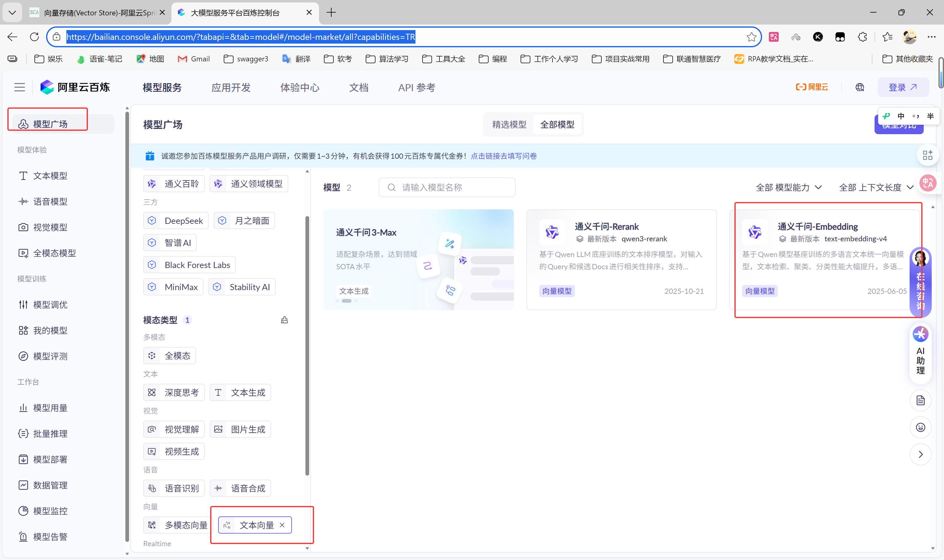Favorite this page with the star icon
944x560 pixels.
click(x=751, y=37)
